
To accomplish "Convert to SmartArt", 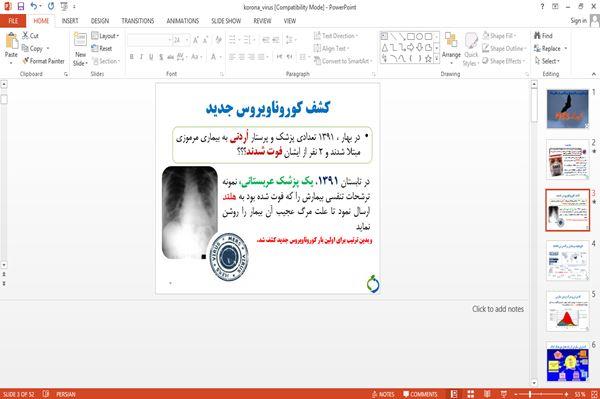I will [342, 61].
